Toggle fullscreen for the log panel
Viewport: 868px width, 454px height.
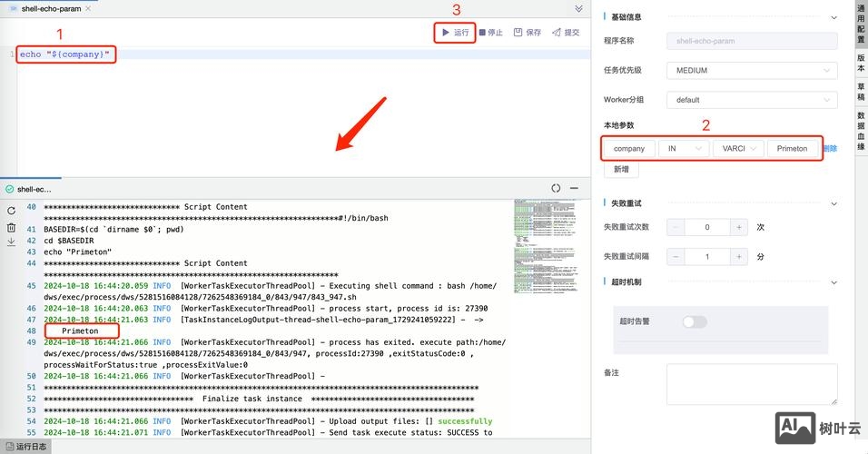click(x=556, y=189)
